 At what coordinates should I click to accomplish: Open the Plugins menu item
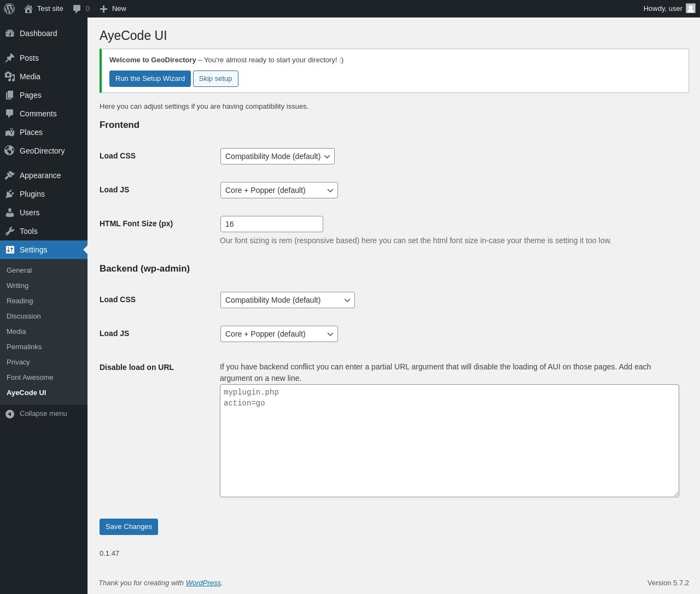pyautogui.click(x=44, y=194)
